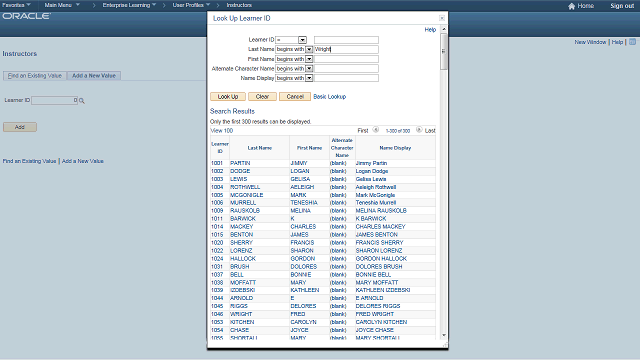The image size is (640, 360).
Task: Click Sign out
Action: [x=622, y=6]
